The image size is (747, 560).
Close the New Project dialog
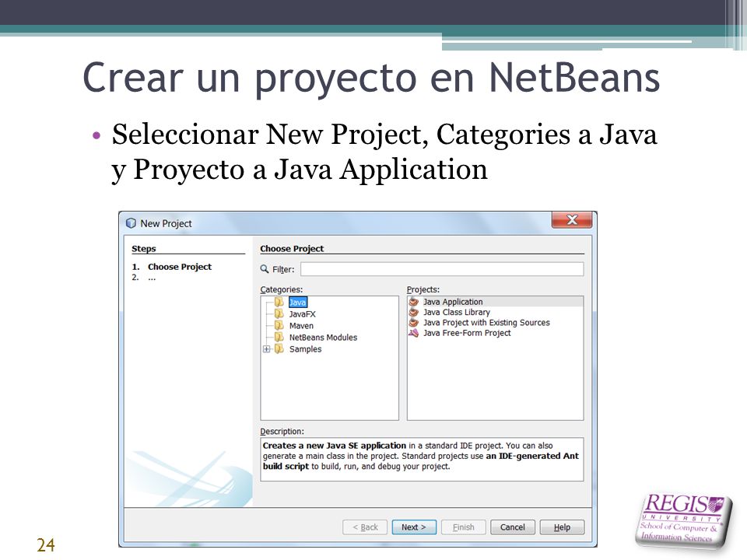572,219
